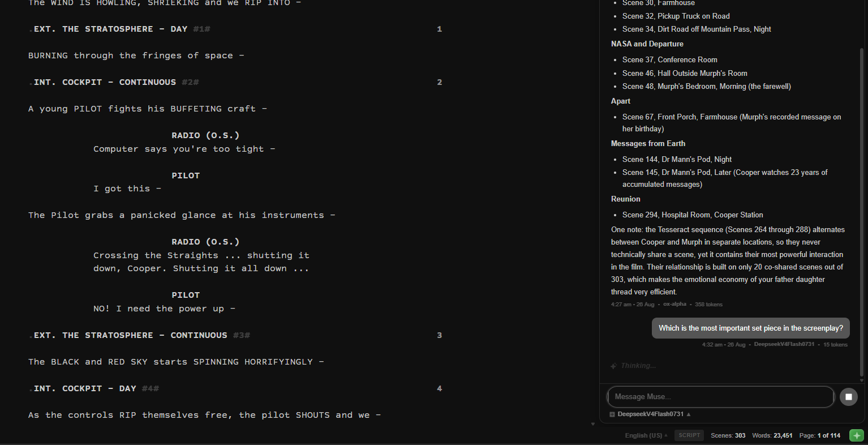The image size is (868, 445).
Task: Click the #1# scene number tag
Action: tap(201, 29)
